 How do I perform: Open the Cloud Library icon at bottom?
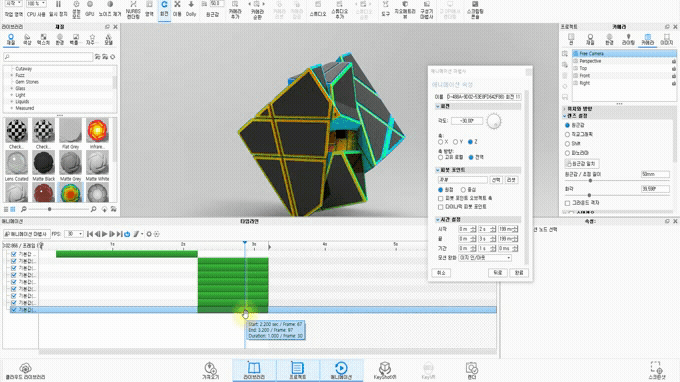(25, 372)
